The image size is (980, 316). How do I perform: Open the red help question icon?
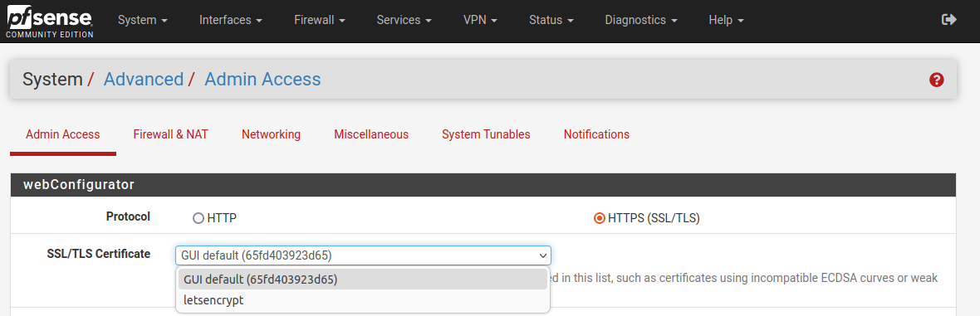coord(936,80)
